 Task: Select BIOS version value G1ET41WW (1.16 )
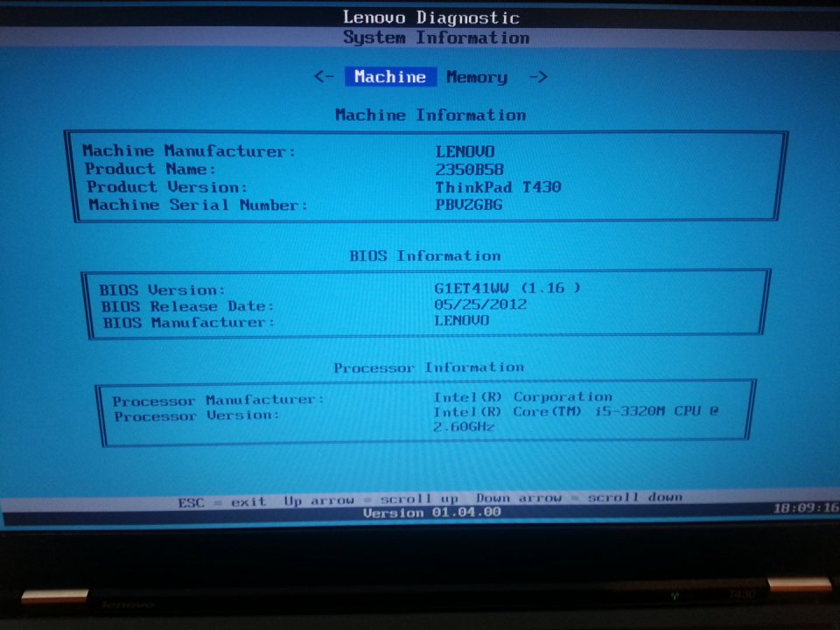point(507,288)
